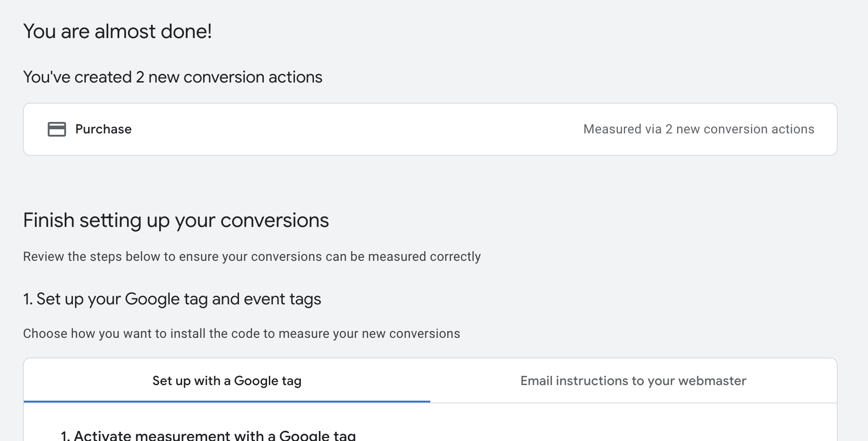
Task: Click 'Review the steps below' description text
Action: (251, 256)
